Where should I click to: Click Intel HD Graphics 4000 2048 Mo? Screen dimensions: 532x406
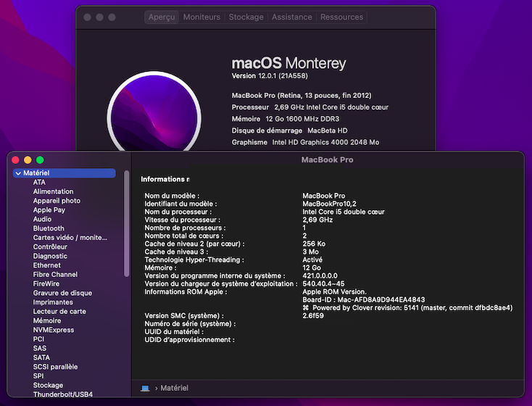point(325,142)
